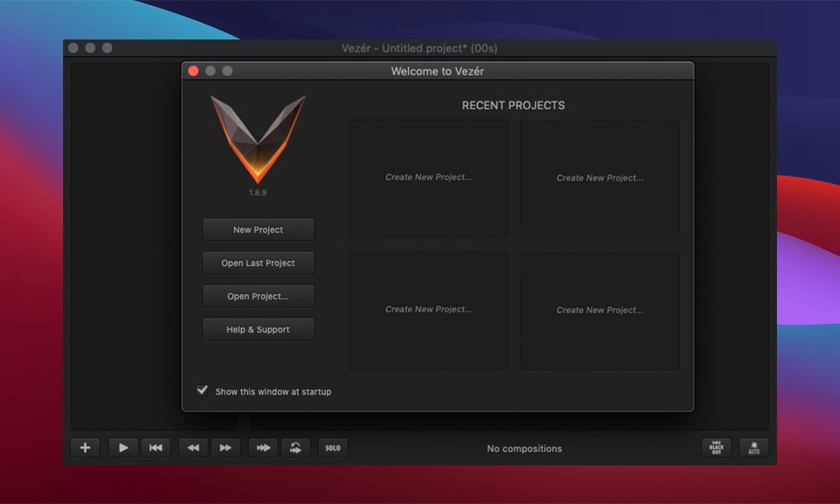This screenshot has height=504, width=840.
Task: Select the bottom-left Create New Project tile
Action: (428, 309)
